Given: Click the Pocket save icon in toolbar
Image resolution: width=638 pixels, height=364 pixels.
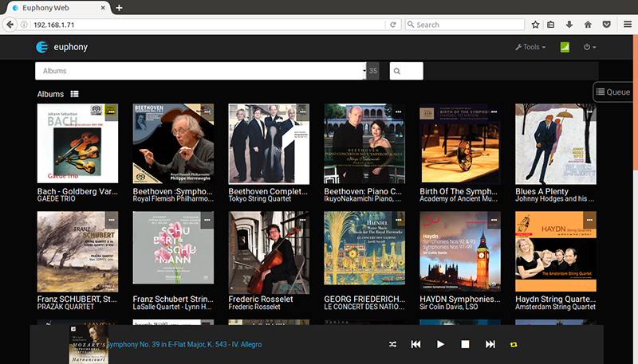Looking at the screenshot, I should coord(607,25).
